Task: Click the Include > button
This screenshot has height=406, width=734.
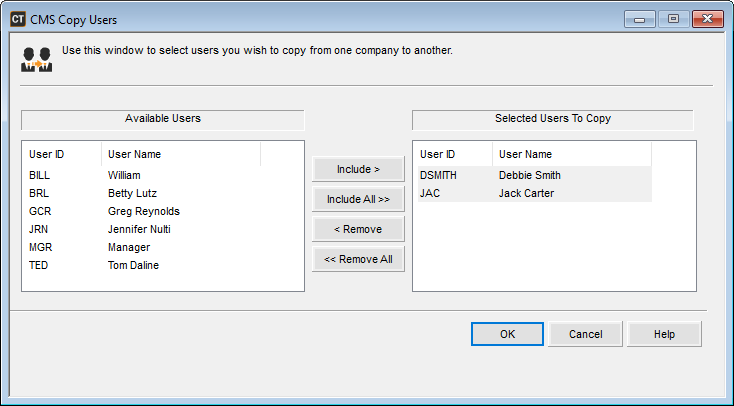Action: [x=358, y=169]
